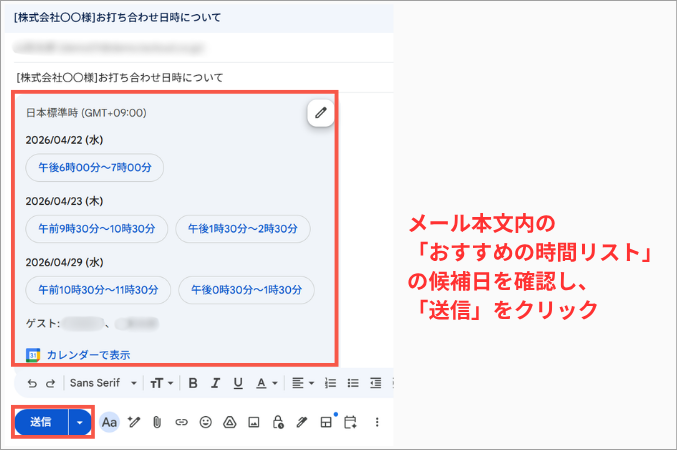The image size is (682, 450).
Task: Toggle bold formatting
Action: point(193,383)
